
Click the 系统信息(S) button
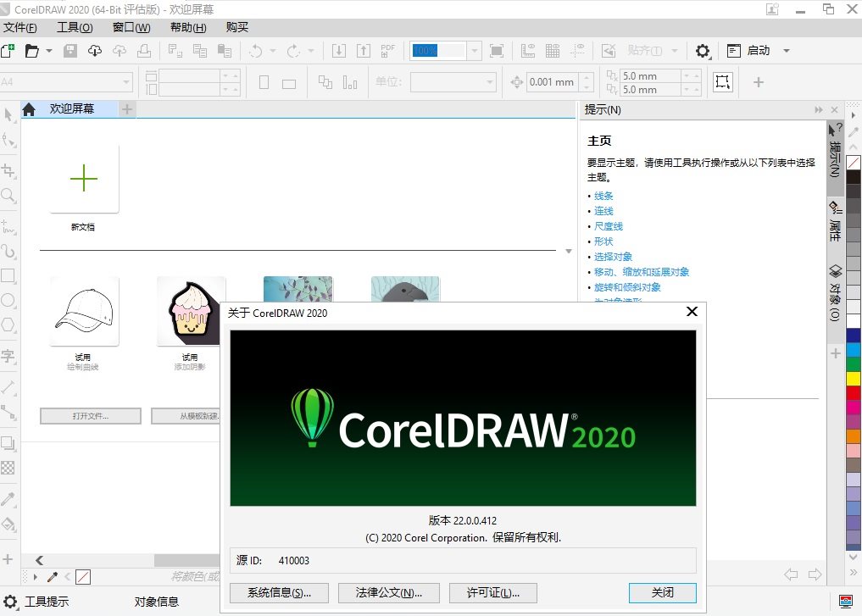[x=278, y=592]
